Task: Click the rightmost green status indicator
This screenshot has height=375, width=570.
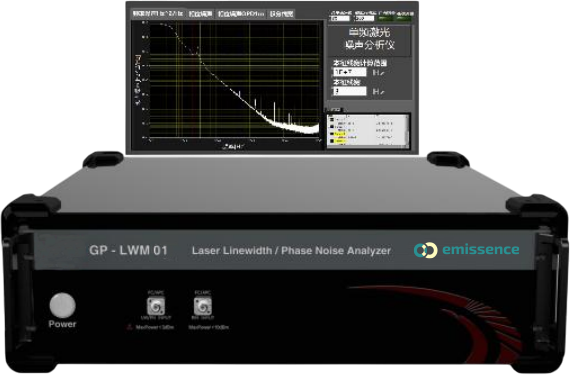Action: pyautogui.click(x=404, y=18)
